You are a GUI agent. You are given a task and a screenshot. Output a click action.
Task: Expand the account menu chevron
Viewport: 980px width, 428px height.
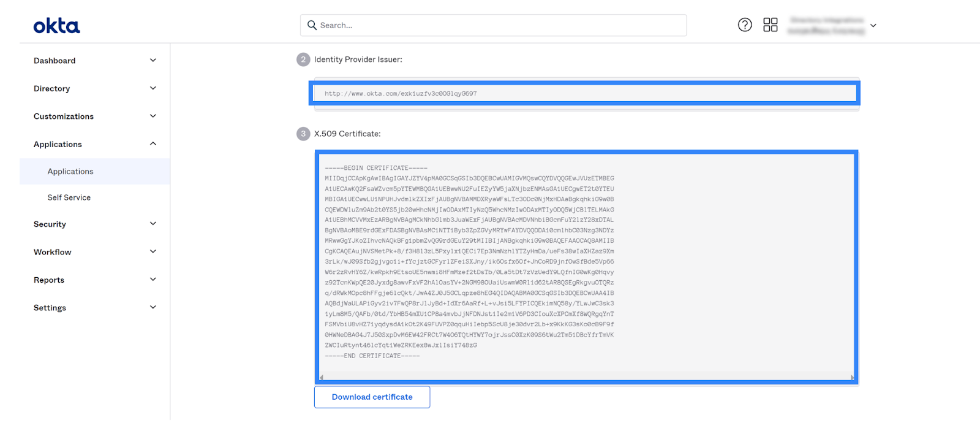(873, 26)
